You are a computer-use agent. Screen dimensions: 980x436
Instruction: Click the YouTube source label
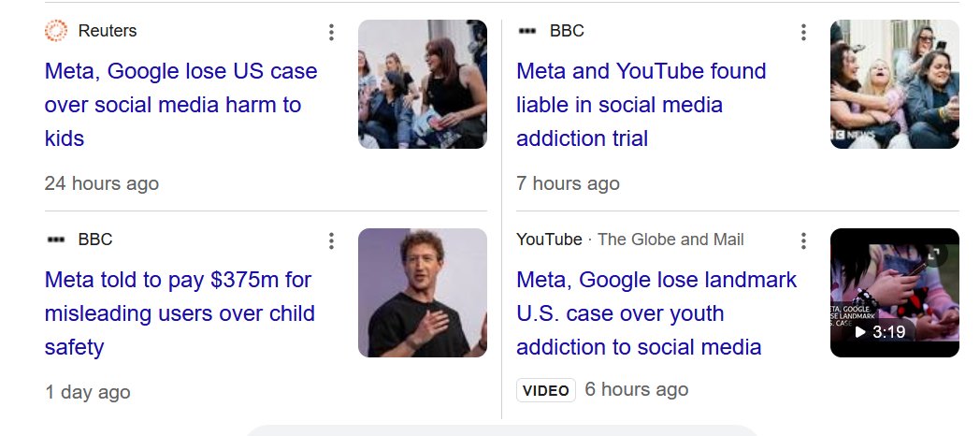click(549, 240)
